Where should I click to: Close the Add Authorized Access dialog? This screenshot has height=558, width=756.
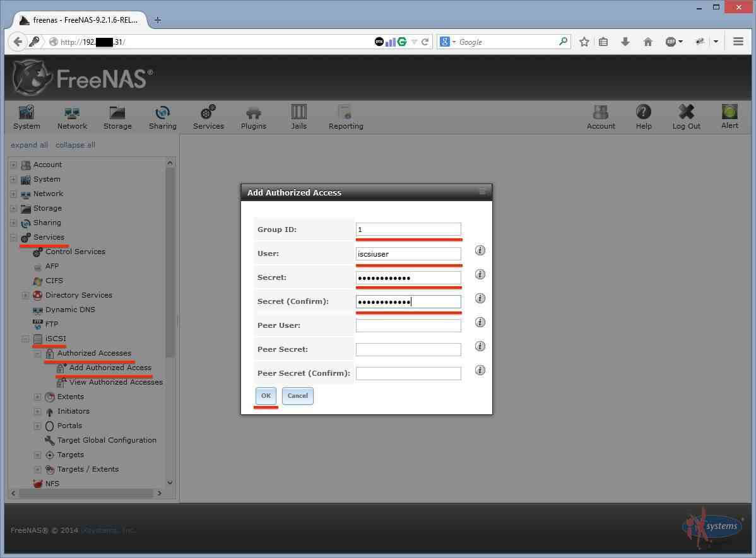point(482,192)
